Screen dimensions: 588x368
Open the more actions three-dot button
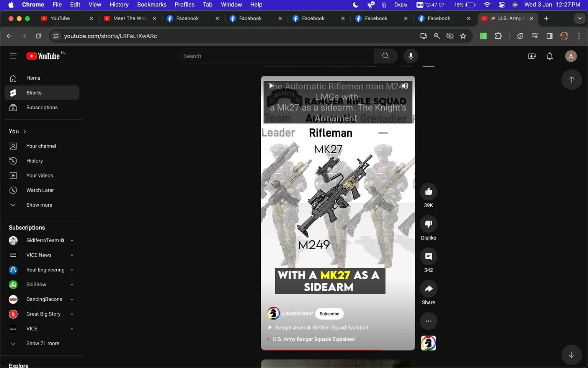428,321
